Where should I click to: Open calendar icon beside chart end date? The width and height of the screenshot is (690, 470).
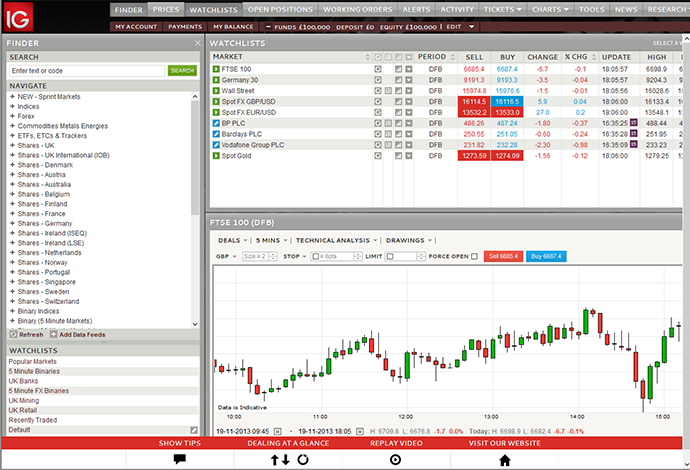pyautogui.click(x=360, y=431)
